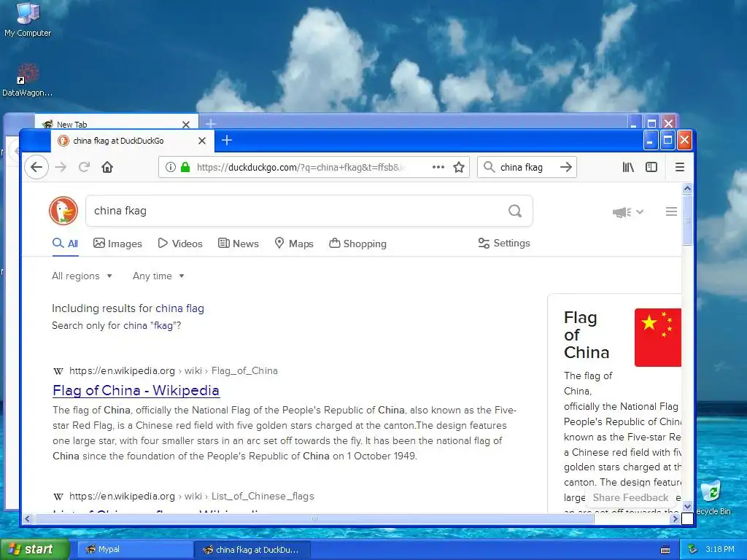Click the green padlock security icon
Screen dimensions: 747x560
pyautogui.click(x=185, y=167)
